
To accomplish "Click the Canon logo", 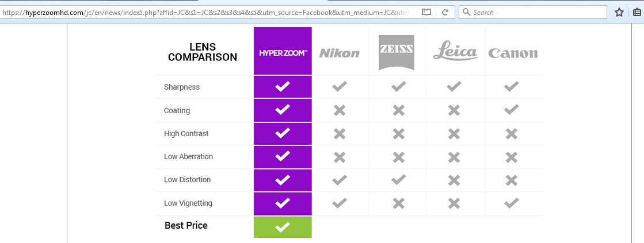I will 513,53.
